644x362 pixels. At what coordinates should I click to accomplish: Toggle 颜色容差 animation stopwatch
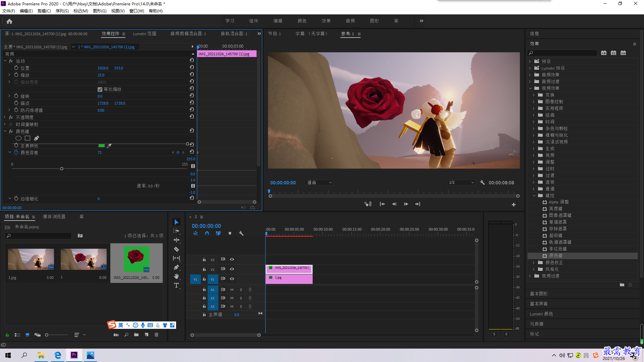pyautogui.click(x=16, y=152)
